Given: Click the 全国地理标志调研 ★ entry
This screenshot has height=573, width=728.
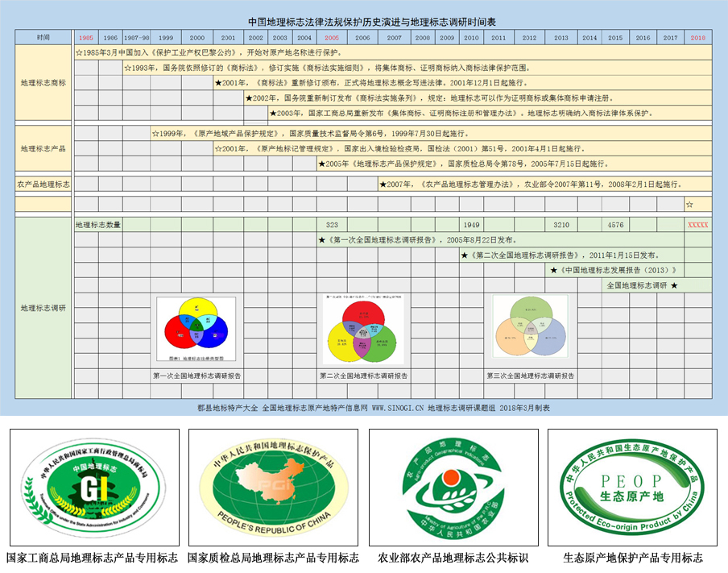Looking at the screenshot, I should [x=642, y=285].
